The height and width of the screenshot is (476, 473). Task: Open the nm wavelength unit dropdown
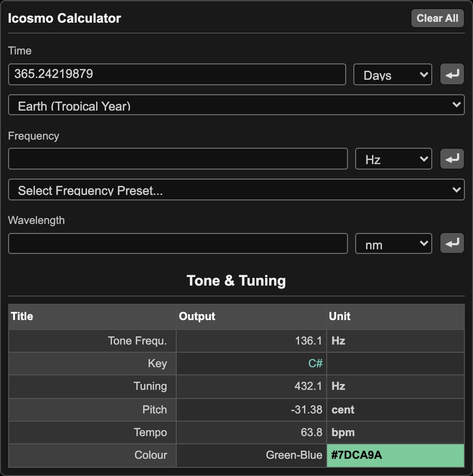394,243
